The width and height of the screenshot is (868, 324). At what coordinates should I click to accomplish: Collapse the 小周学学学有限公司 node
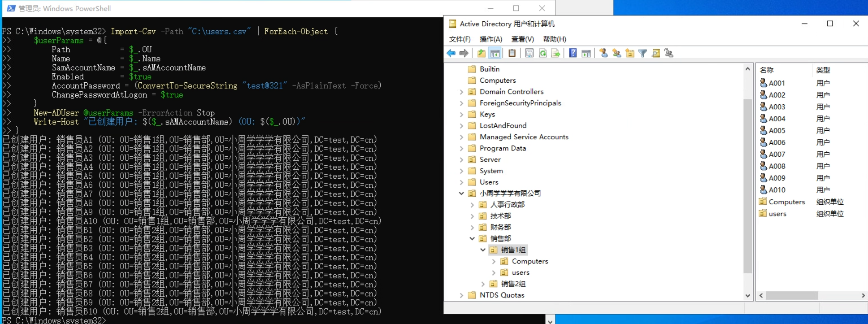(462, 193)
